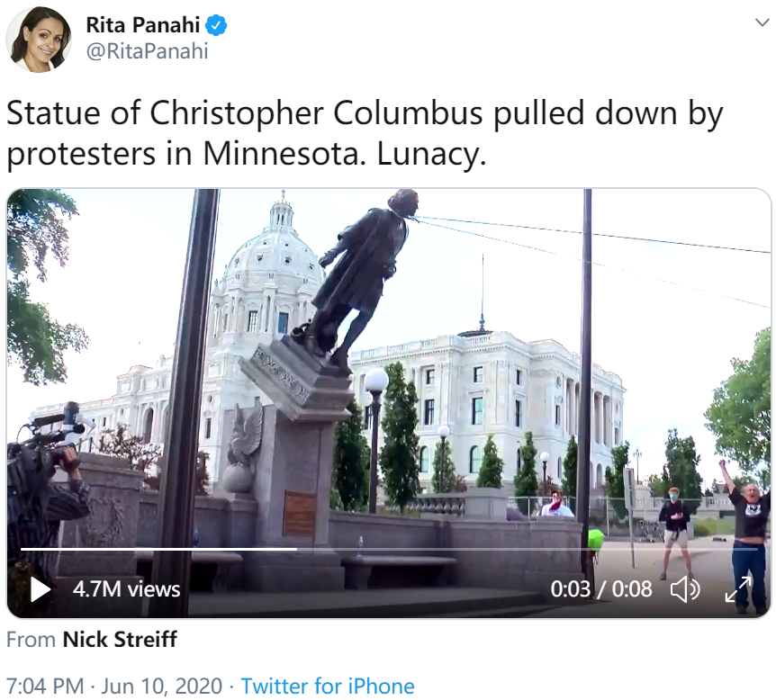Seek the video progress bar forward
This screenshot has width=776, height=700.
(x=527, y=549)
